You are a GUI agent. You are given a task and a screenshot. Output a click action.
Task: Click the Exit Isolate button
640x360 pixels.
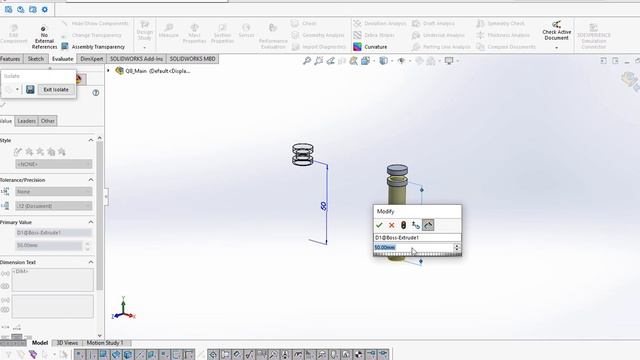tap(56, 89)
